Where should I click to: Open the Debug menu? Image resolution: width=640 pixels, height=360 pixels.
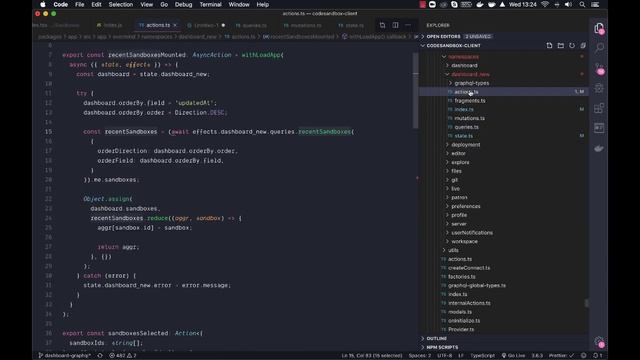click(x=183, y=4)
